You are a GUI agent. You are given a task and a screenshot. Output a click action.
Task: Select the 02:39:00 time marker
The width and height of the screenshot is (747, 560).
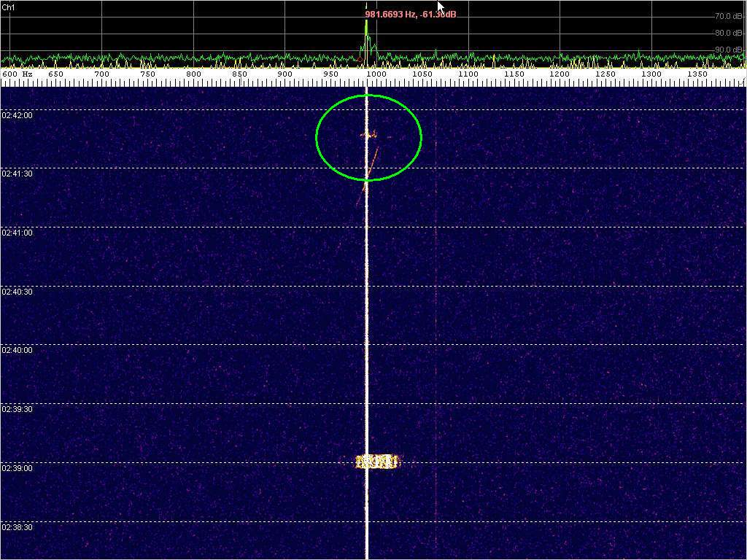click(x=17, y=468)
